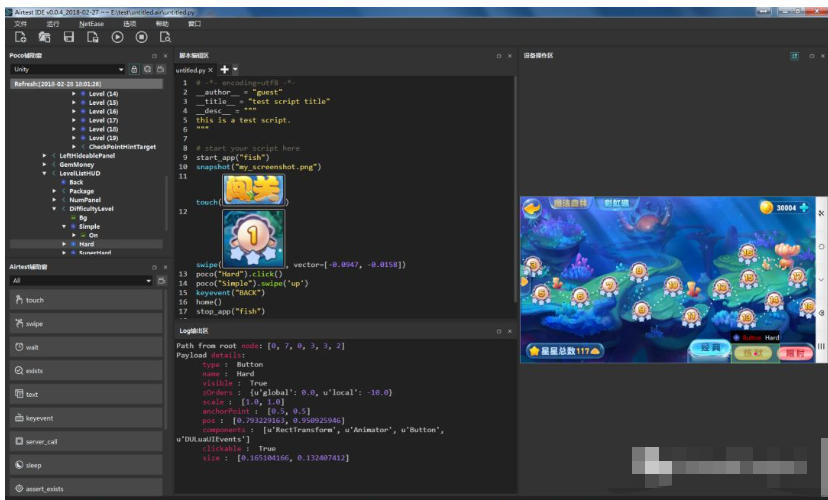
Task: Click the scissors icon on device sidebar
Action: 821,213
